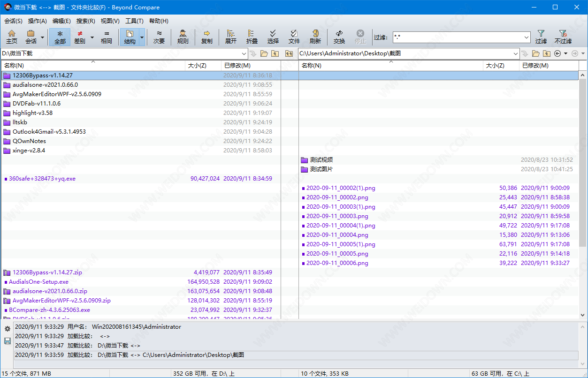
Task: Toggle 次要 minor differences
Action: [x=159, y=37]
